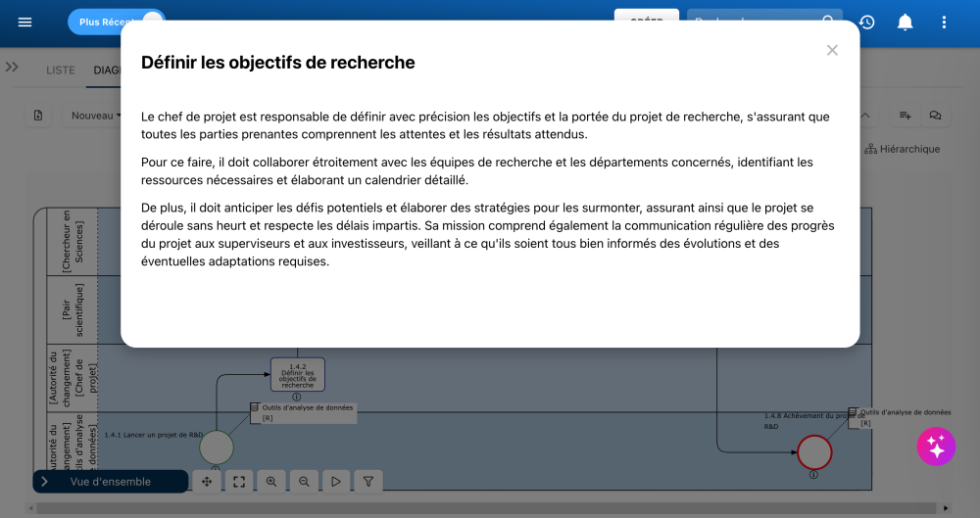Play the process simulation
This screenshot has width=980, height=518.
336,482
